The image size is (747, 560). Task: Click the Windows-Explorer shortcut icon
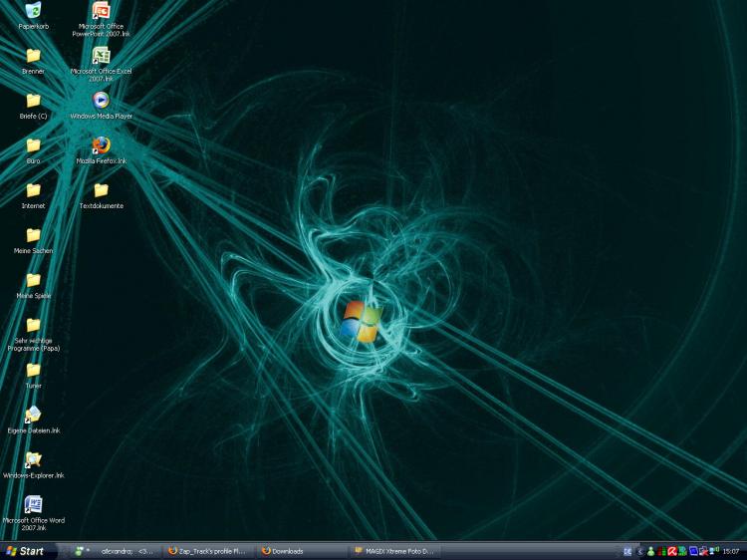pyautogui.click(x=33, y=460)
